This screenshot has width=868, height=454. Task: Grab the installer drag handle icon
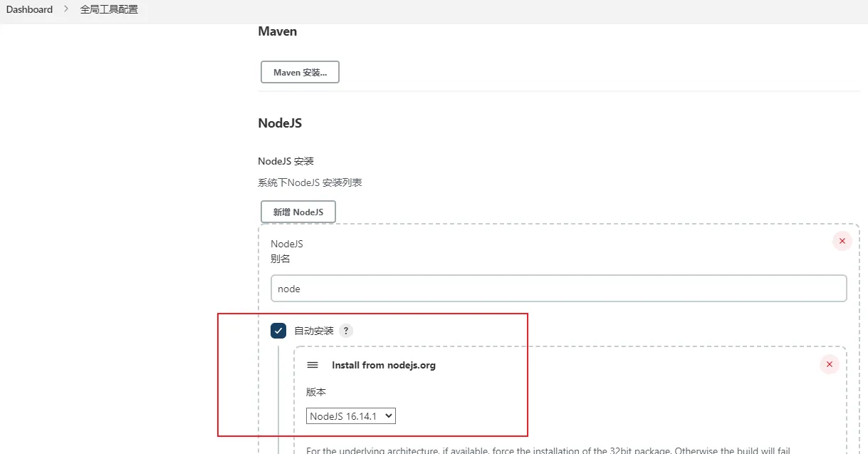click(x=313, y=365)
